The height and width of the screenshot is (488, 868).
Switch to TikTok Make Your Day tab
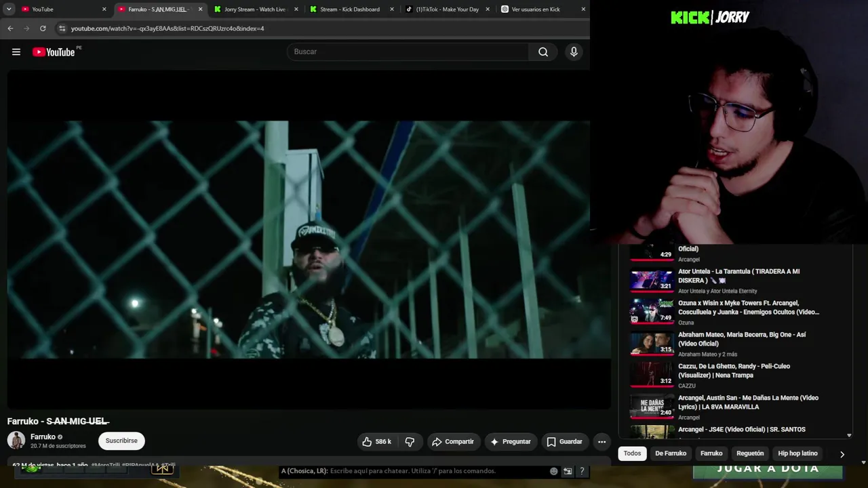point(446,9)
